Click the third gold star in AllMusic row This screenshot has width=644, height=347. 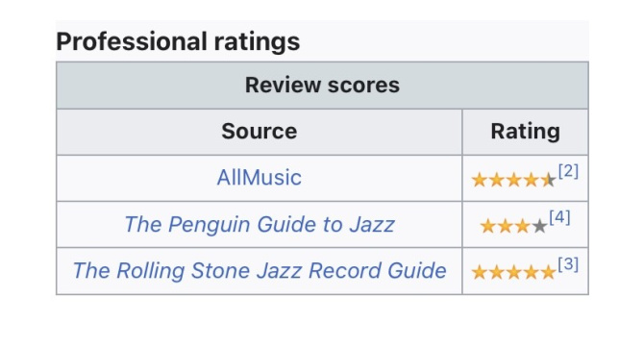click(x=514, y=180)
